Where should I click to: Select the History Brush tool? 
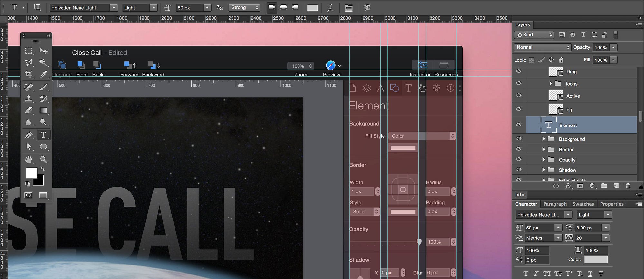coord(43,98)
